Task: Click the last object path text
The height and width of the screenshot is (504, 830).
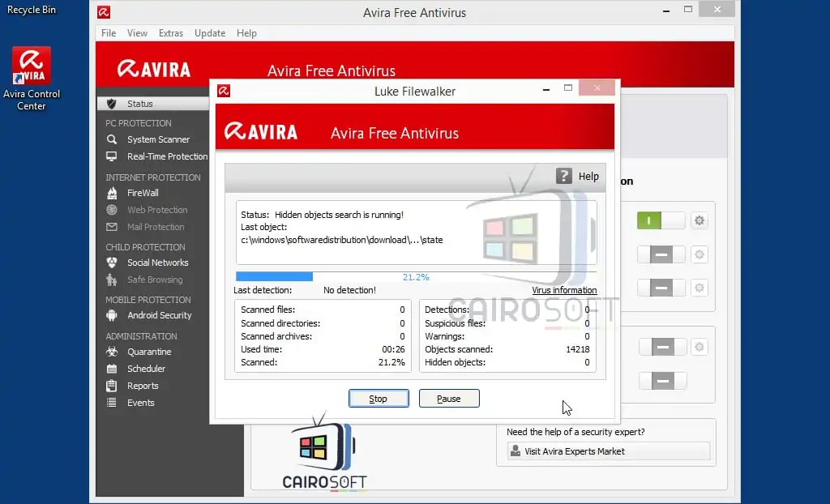Action: tap(341, 240)
